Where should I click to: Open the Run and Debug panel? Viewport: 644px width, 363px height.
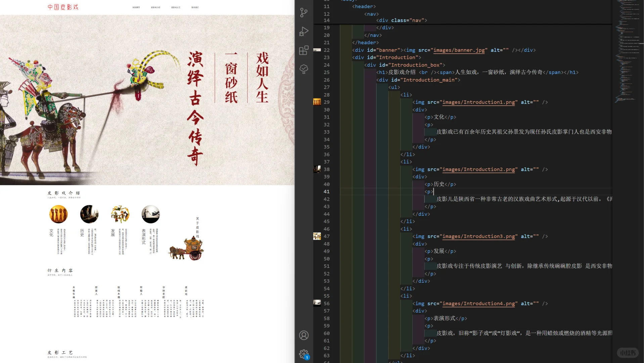pos(303,31)
